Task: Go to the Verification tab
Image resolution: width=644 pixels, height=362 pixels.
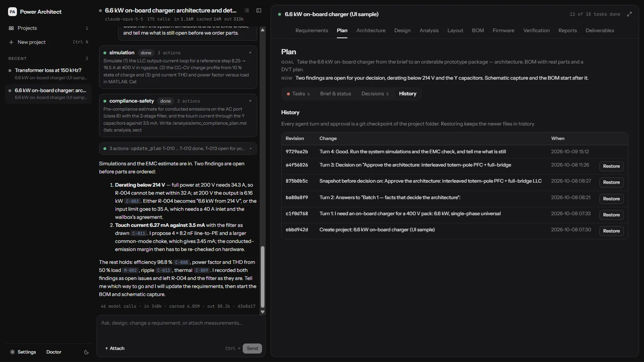Action: pyautogui.click(x=537, y=31)
